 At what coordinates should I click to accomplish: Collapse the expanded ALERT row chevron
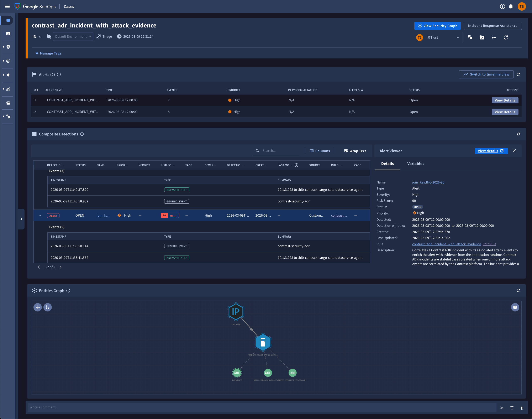(x=40, y=216)
